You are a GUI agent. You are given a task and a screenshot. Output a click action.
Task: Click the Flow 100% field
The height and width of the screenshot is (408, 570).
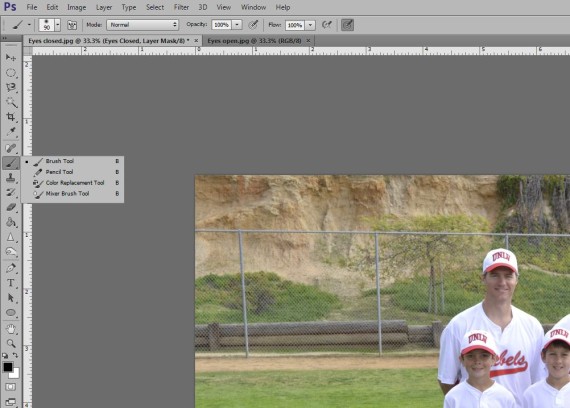point(295,25)
